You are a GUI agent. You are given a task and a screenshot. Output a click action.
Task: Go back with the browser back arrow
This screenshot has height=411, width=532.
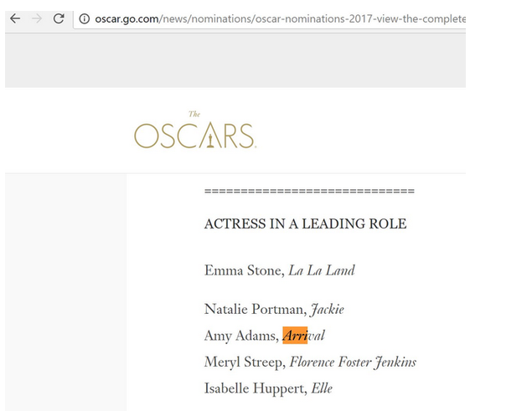coord(15,18)
